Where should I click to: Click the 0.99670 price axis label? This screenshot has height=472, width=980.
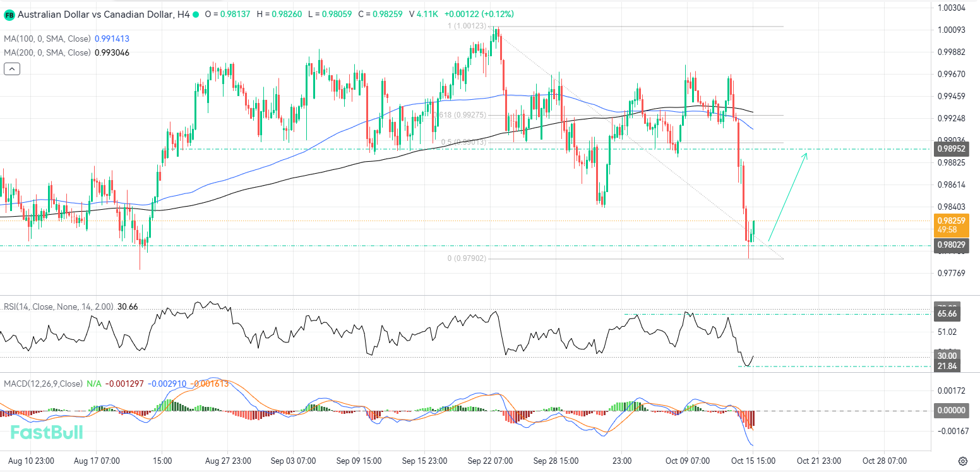[x=952, y=74]
